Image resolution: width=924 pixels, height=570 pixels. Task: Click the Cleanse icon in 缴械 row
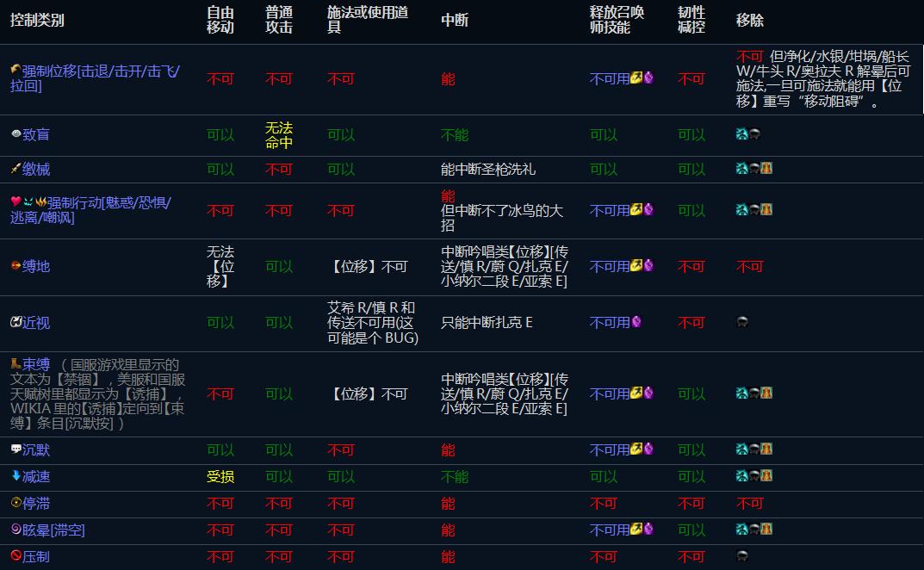pos(742,169)
